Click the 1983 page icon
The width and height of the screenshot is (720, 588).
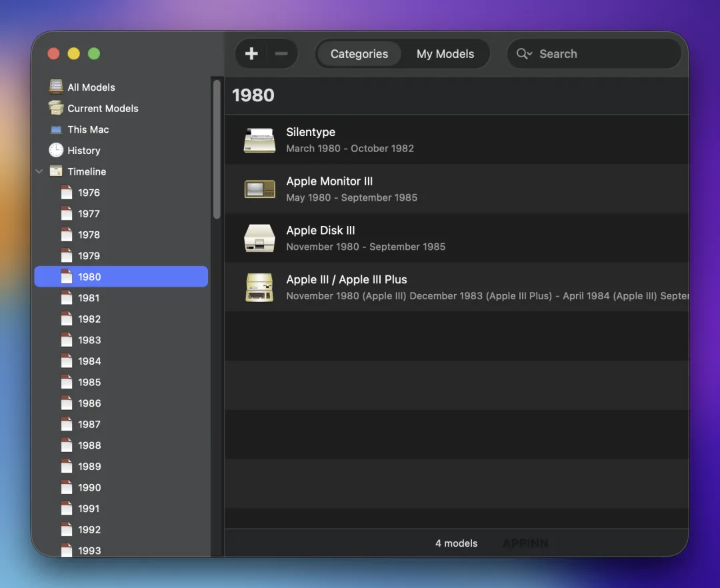click(x=67, y=340)
